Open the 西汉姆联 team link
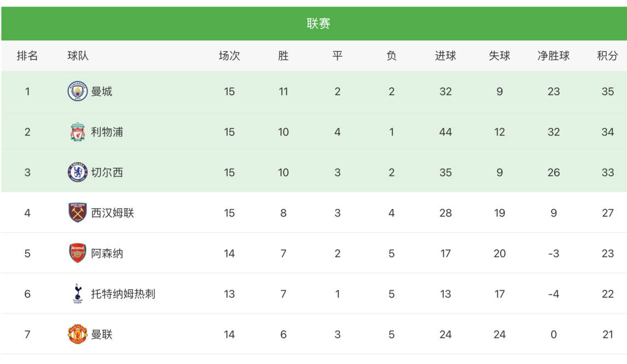This screenshot has height=364, width=627. [x=112, y=213]
